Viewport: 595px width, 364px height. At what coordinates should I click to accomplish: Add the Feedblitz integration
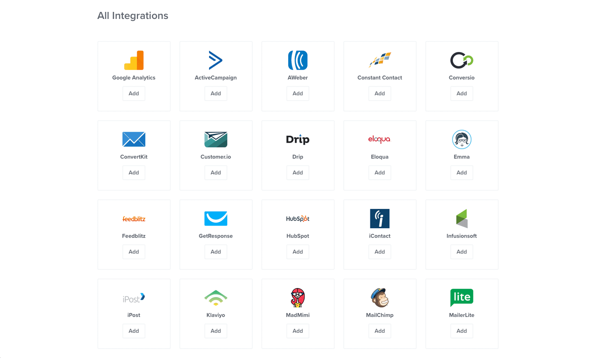coord(134,252)
